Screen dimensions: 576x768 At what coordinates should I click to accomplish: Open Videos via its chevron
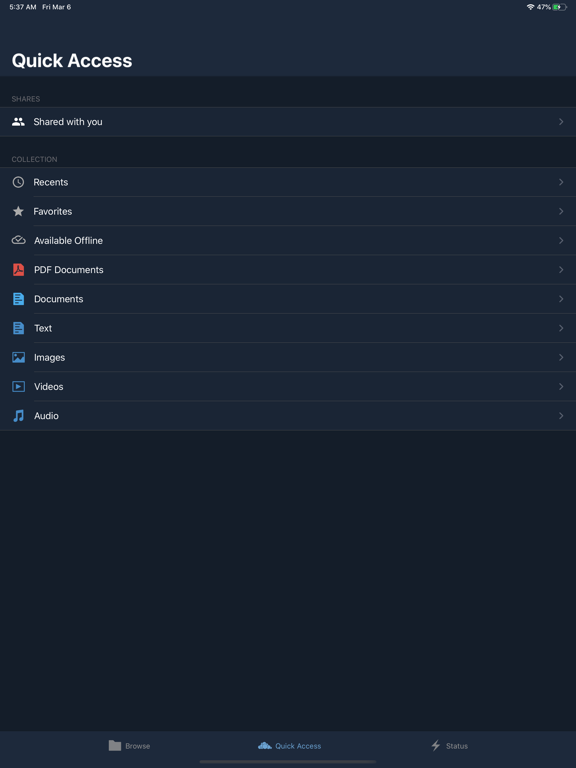click(x=561, y=386)
